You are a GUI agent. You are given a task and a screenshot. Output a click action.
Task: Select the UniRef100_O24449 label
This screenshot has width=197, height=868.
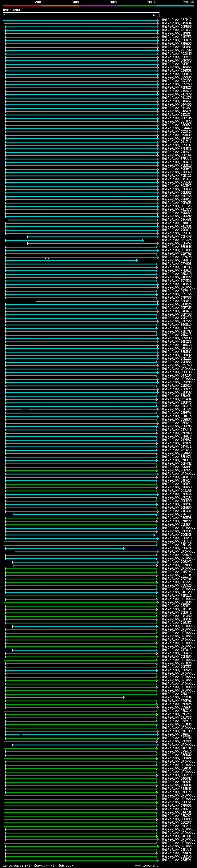(177, 128)
